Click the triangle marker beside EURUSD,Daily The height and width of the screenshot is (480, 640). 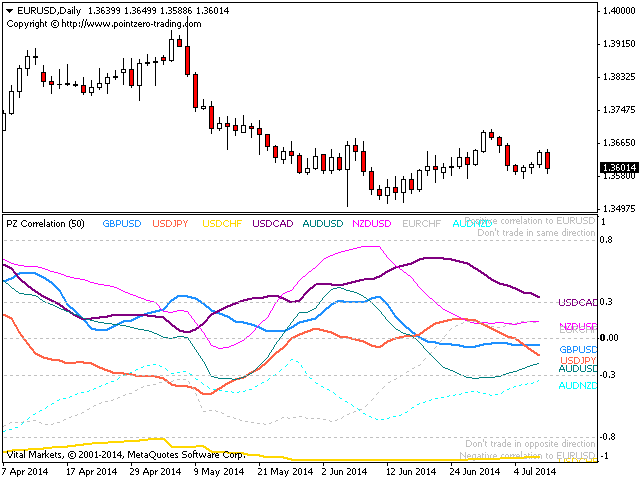point(10,10)
